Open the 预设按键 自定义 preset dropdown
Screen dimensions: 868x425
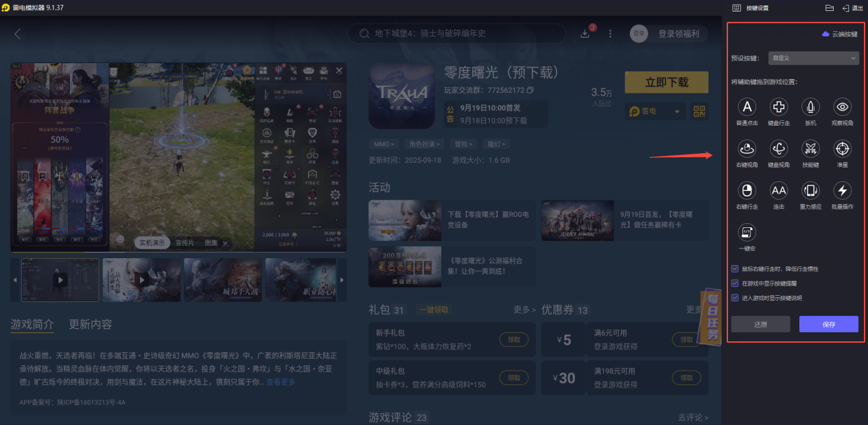(x=813, y=58)
